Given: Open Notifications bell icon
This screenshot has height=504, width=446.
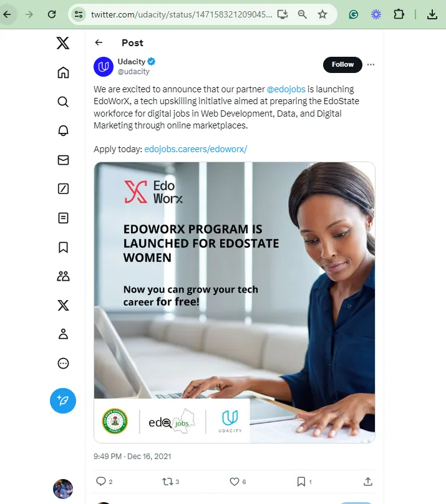Looking at the screenshot, I should click(x=63, y=130).
